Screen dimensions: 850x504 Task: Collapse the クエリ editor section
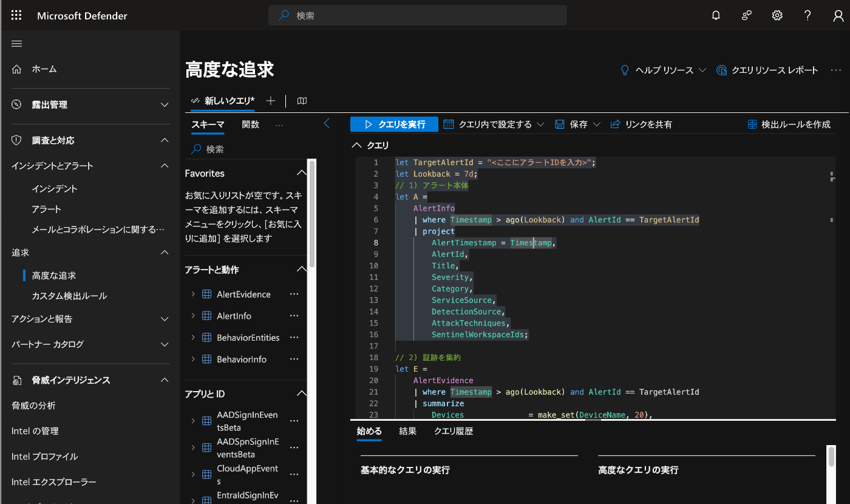[x=357, y=145]
